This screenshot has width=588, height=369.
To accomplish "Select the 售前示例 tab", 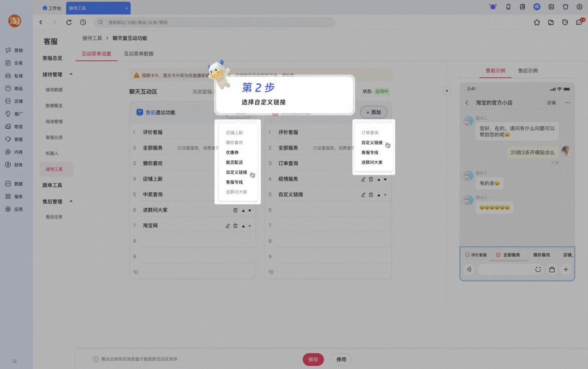I will point(495,71).
